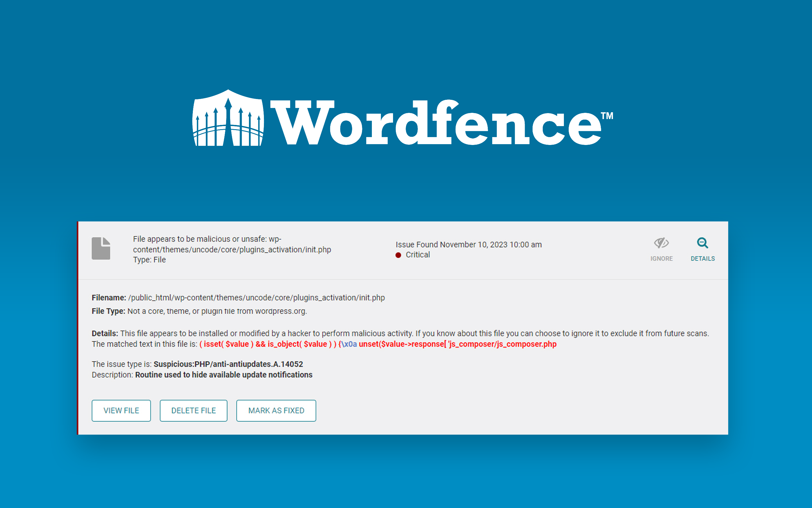Click the 'File Type: Not a core, theme, or plugin file' line

199,311
